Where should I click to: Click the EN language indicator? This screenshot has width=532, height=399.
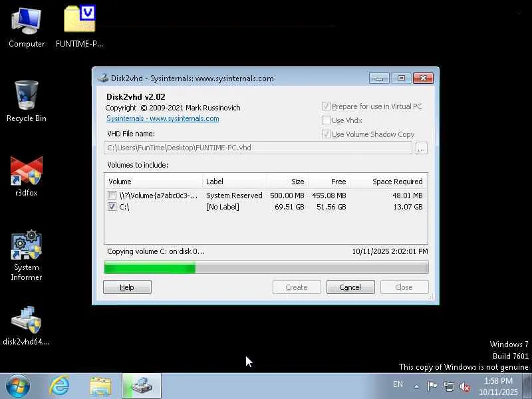tap(398, 384)
